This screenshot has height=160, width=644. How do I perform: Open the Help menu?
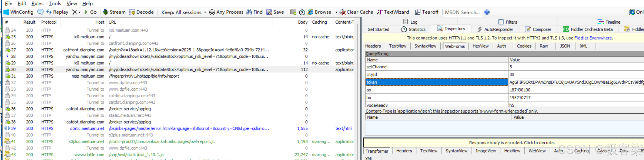(88, 3)
